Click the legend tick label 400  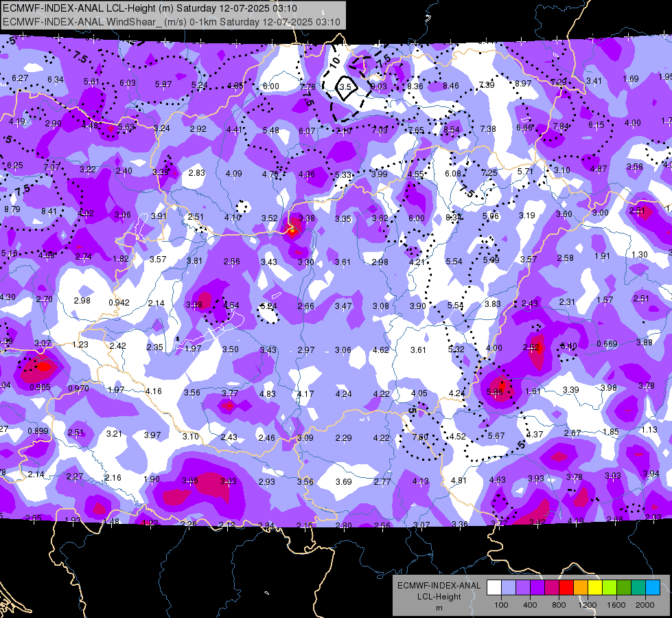coord(530,605)
